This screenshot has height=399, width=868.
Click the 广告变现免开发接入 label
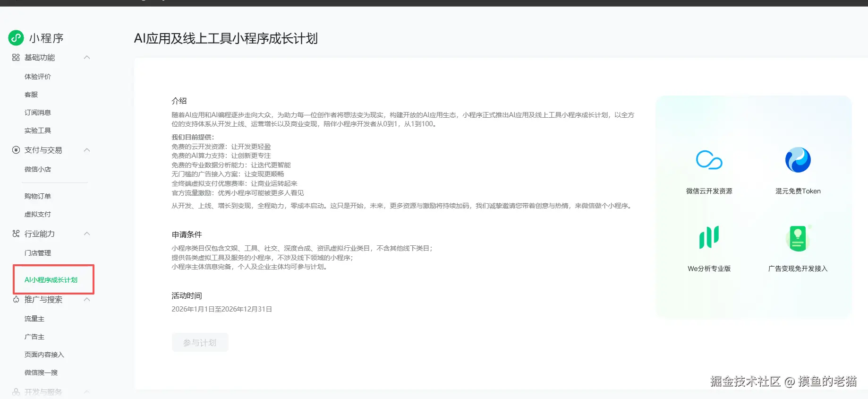point(798,269)
